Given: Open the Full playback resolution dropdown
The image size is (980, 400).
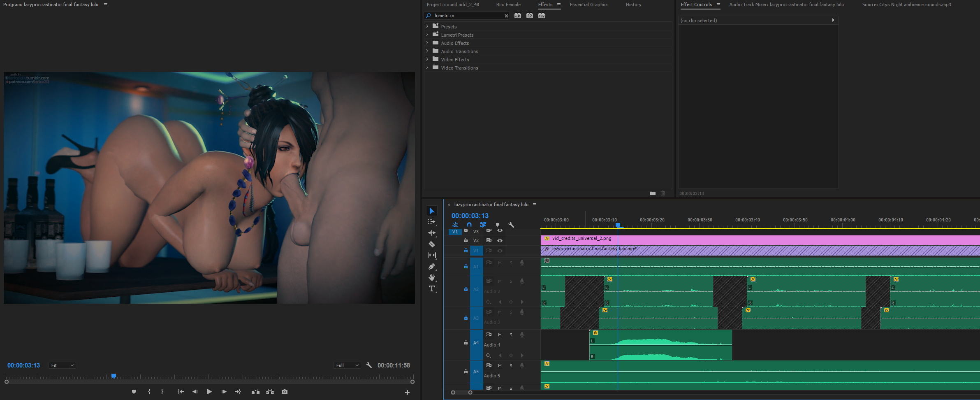Looking at the screenshot, I should pyautogui.click(x=348, y=365).
